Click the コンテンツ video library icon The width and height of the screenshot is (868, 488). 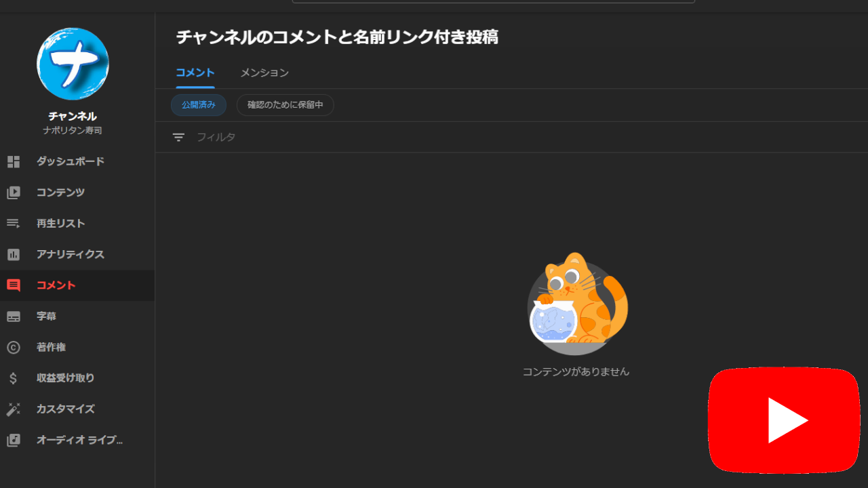coord(14,192)
